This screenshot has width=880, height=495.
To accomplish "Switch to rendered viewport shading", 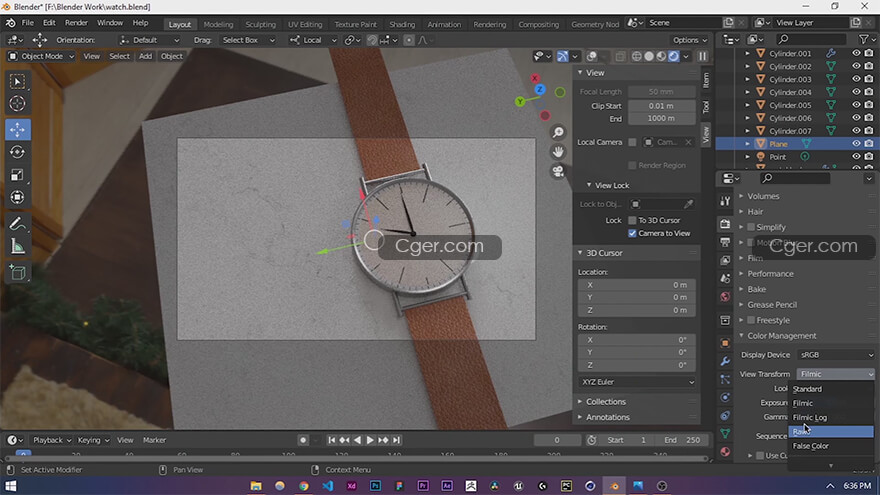I will click(673, 56).
